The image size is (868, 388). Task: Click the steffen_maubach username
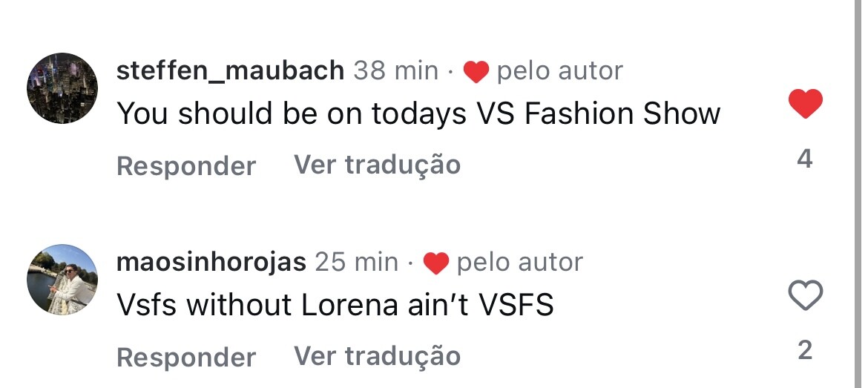point(231,71)
